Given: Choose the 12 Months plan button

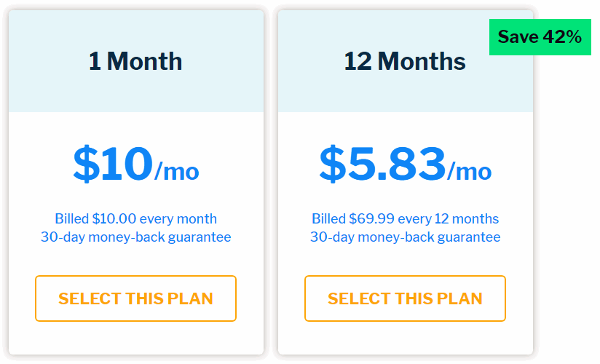Looking at the screenshot, I should (x=406, y=298).
